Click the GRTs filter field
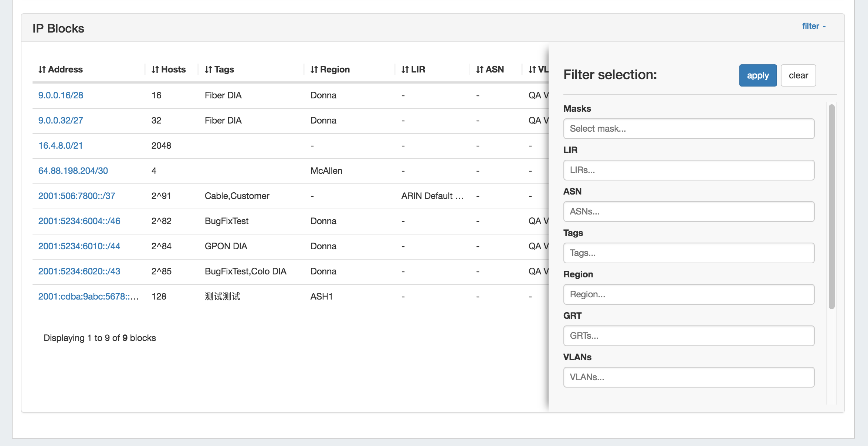Viewport: 868px width, 446px height. [688, 336]
